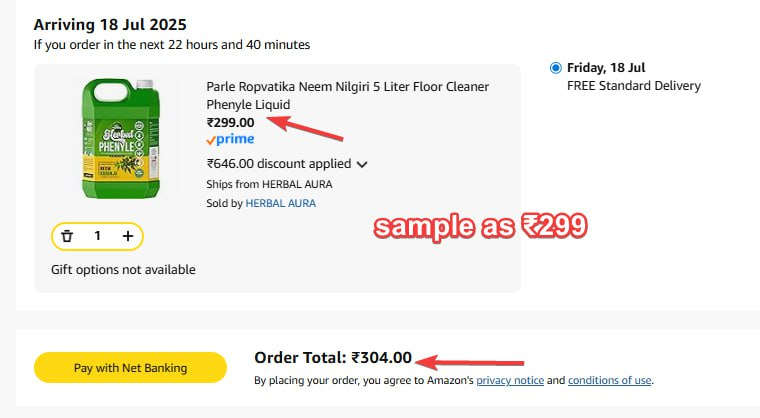Open Amazon's privacy notice link

[x=508, y=381]
